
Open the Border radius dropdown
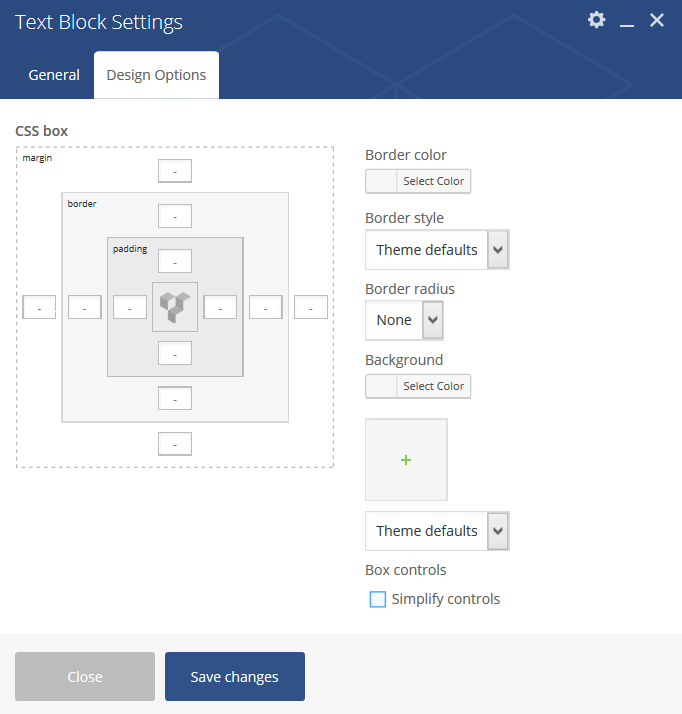(x=404, y=320)
